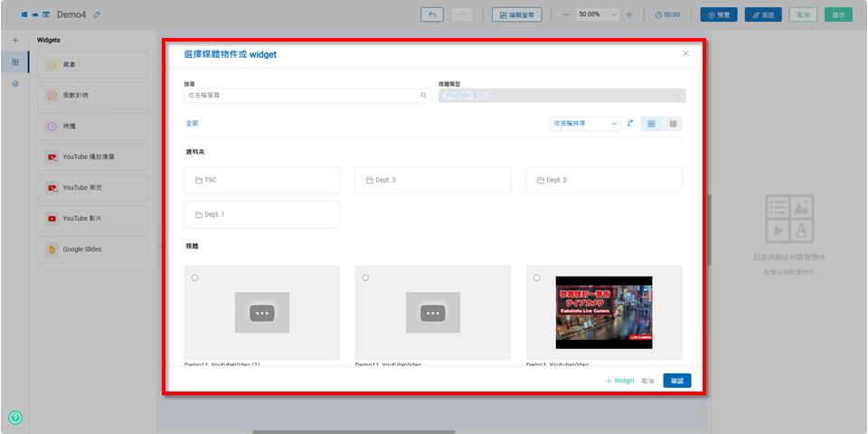Screen dimensions: 868x434
Task: Close the media selection dialog
Action: point(685,54)
